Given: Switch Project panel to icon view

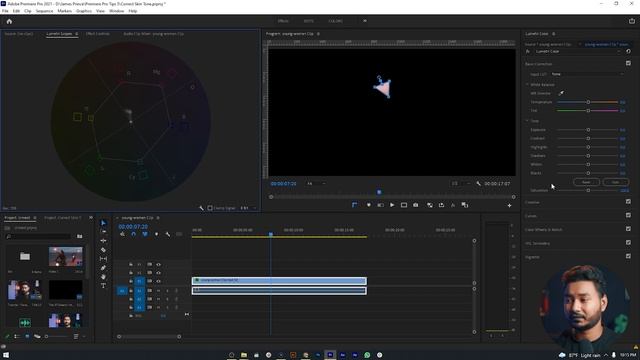Looking at the screenshot, I should 27,336.
